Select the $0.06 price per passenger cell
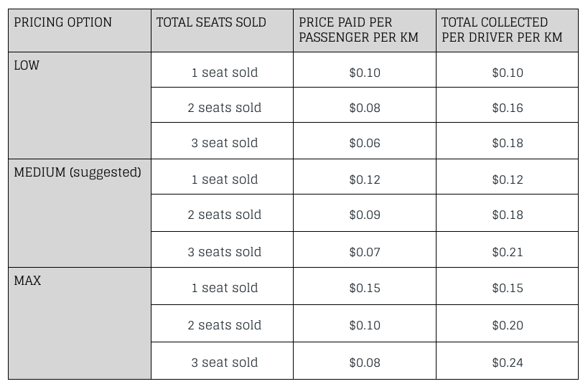 365,141
